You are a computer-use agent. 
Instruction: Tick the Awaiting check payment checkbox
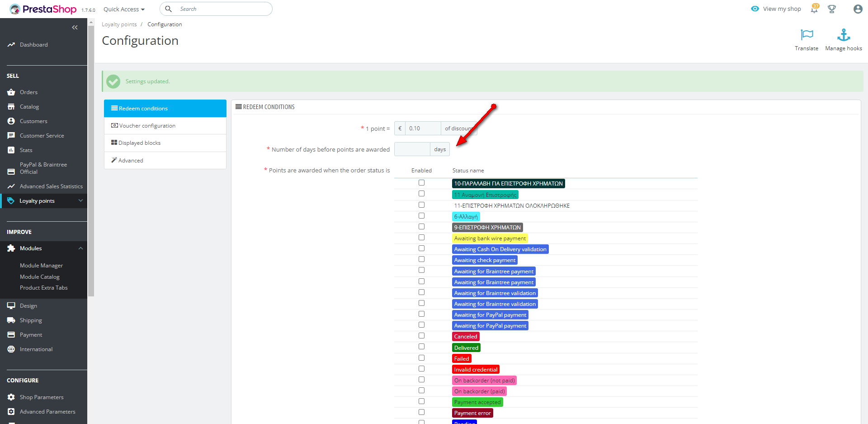tap(421, 259)
